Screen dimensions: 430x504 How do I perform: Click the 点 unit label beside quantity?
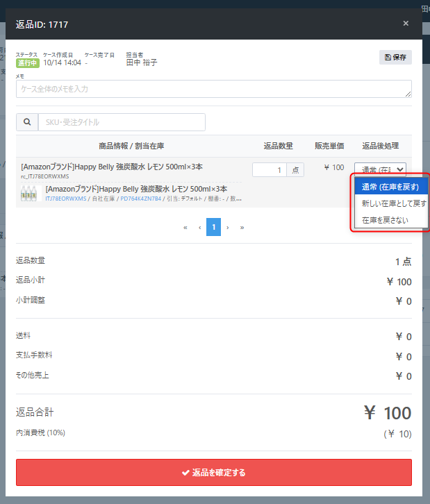pos(295,169)
